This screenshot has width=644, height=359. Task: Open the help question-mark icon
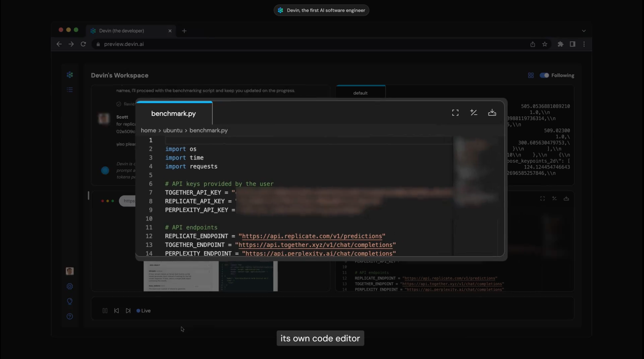pyautogui.click(x=70, y=316)
